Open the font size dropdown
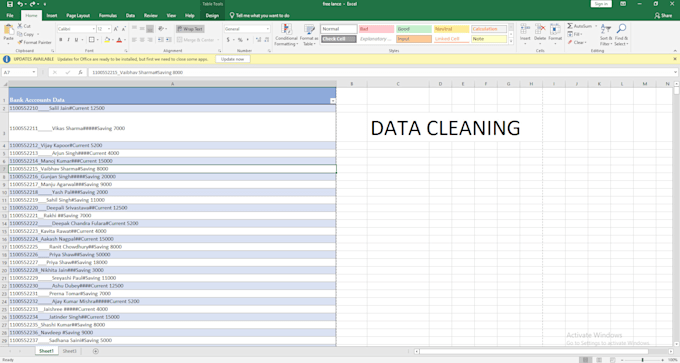 (x=109, y=29)
